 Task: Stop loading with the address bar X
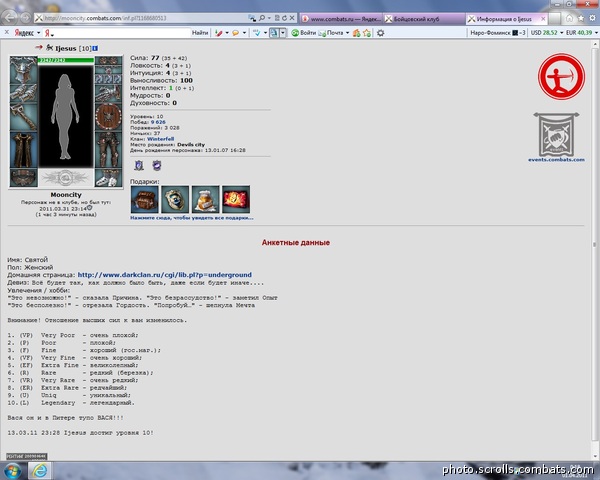292,18
